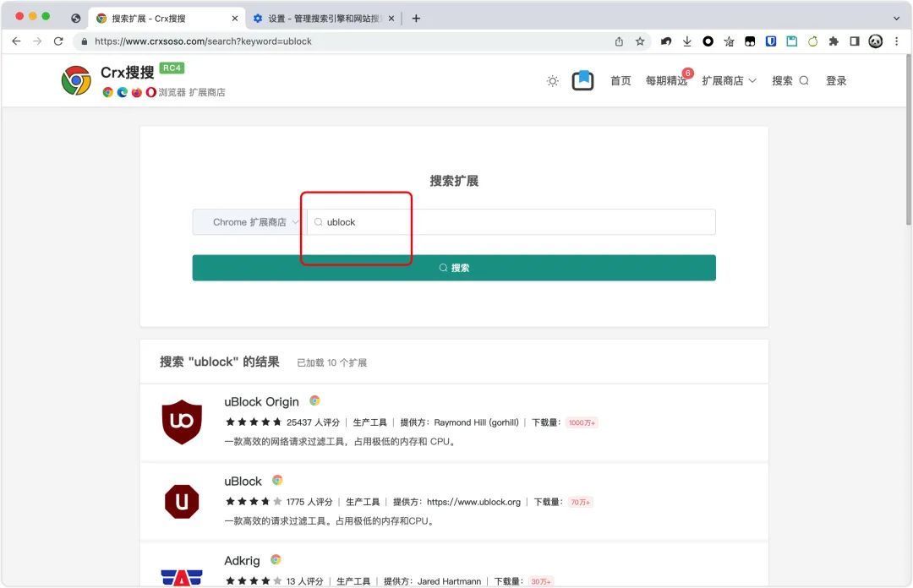The height and width of the screenshot is (588, 913).
Task: Click the lock icon in address bar
Action: pos(85,41)
